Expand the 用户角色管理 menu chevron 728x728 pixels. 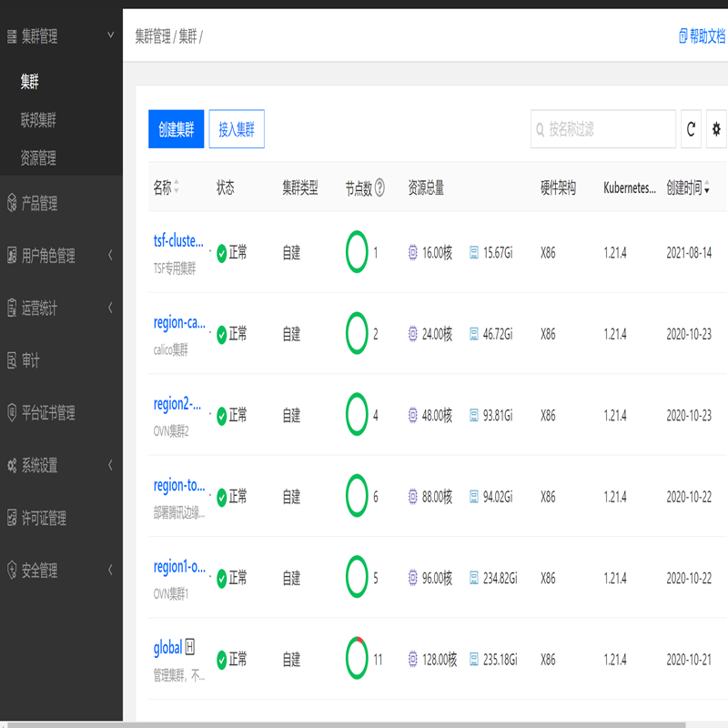coord(110,256)
